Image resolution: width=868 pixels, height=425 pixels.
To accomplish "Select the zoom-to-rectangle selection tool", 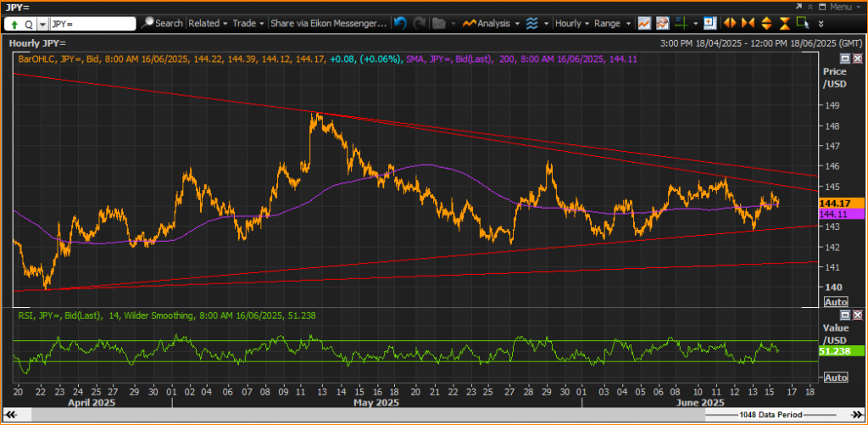I will pyautogui.click(x=803, y=23).
